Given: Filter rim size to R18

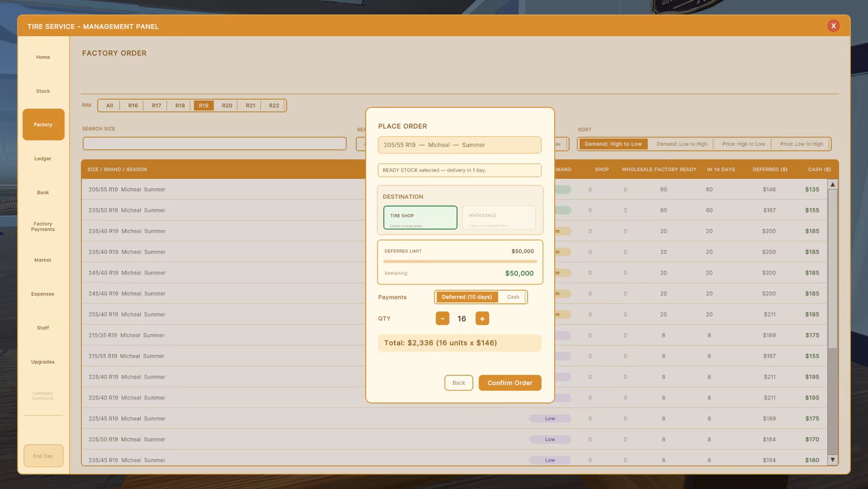Looking at the screenshot, I should coord(180,105).
